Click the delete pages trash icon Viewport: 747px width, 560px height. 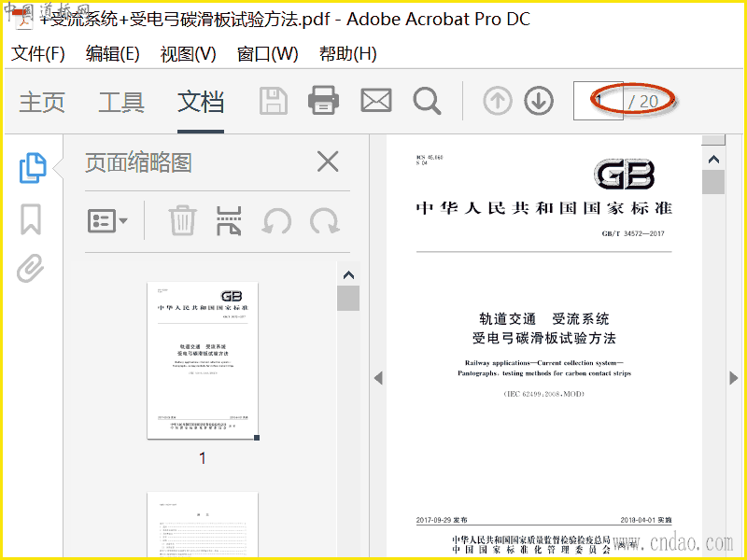pyautogui.click(x=182, y=220)
